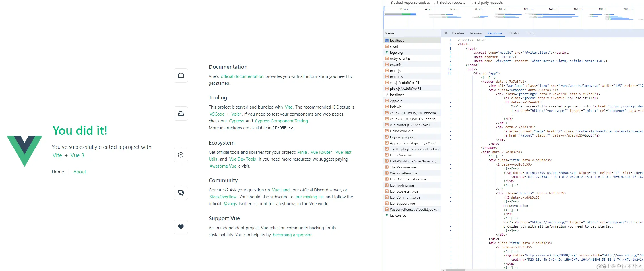Select the localhost websocket request row
Screen dimensions: 644x271
click(x=412, y=95)
